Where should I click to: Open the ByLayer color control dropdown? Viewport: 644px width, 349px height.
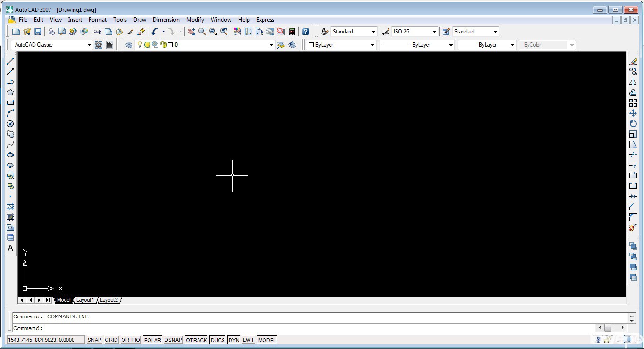372,45
